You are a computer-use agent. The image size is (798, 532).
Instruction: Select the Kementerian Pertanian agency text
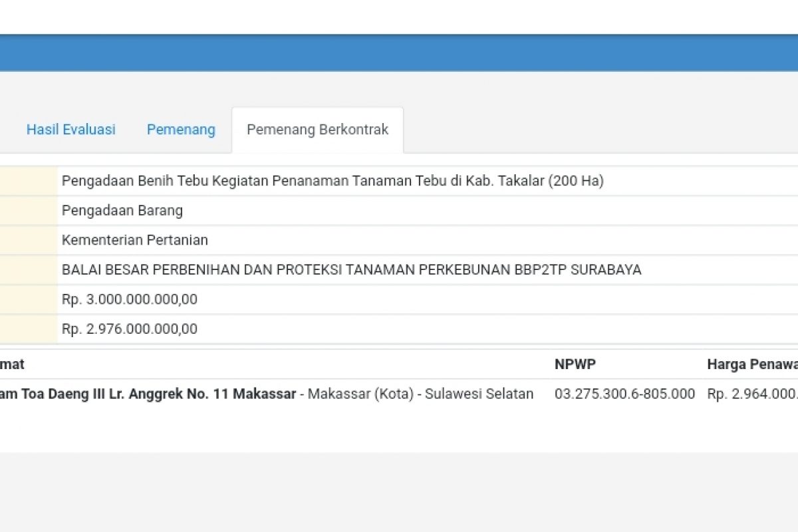coord(135,240)
